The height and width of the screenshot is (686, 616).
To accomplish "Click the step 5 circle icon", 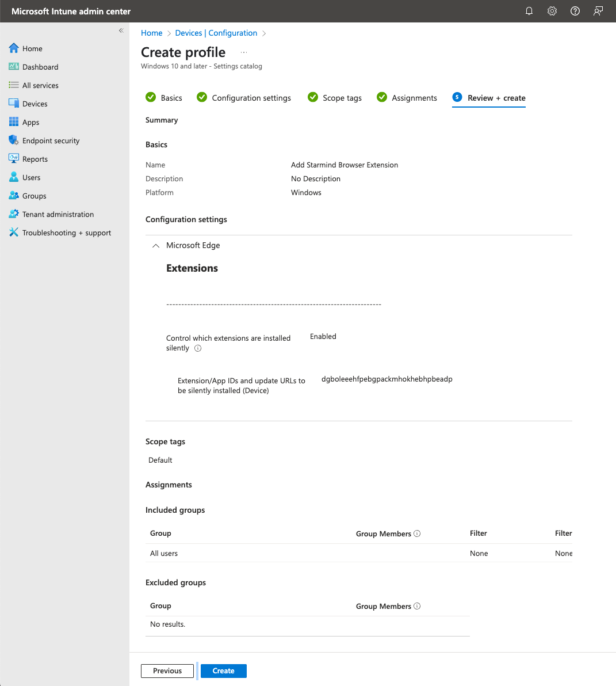I will [x=457, y=97].
